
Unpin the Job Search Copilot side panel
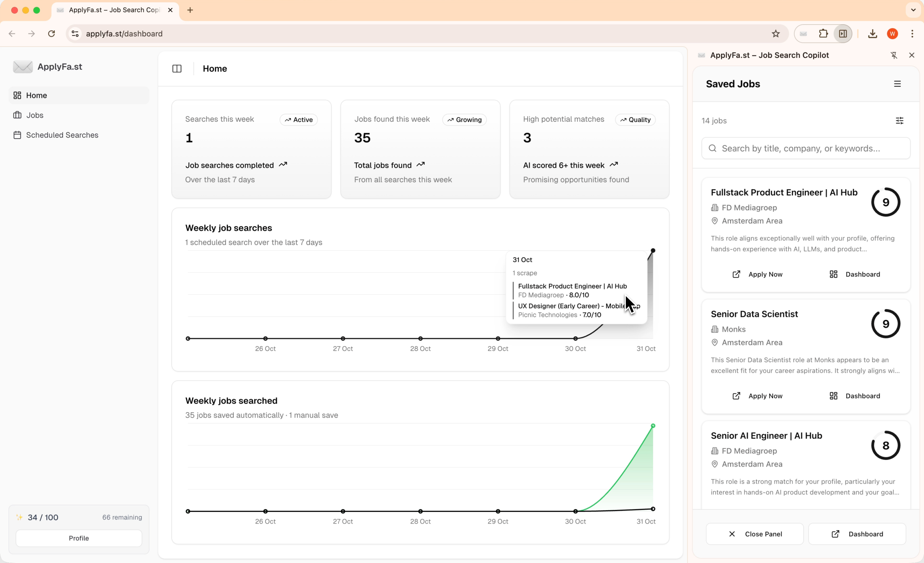[894, 55]
